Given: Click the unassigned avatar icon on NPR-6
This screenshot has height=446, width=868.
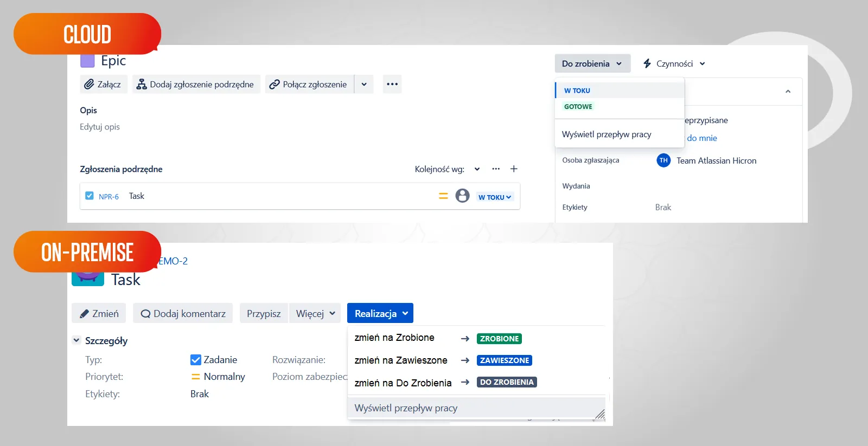Looking at the screenshot, I should tap(462, 196).
